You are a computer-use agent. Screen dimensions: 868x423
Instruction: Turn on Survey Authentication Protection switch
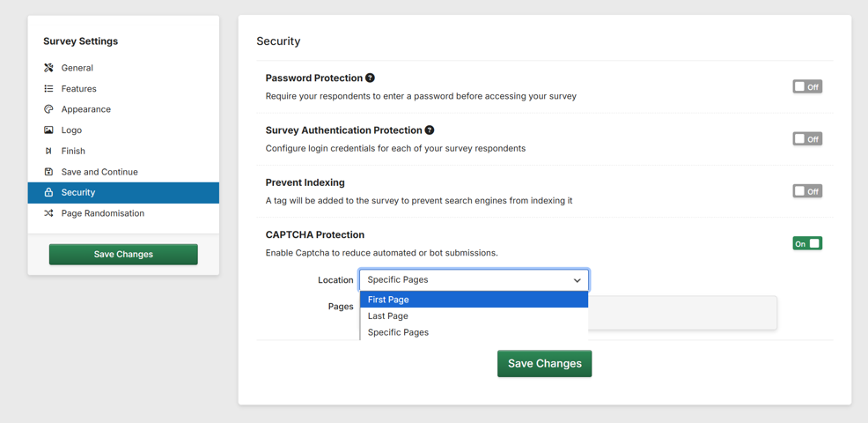pos(806,139)
